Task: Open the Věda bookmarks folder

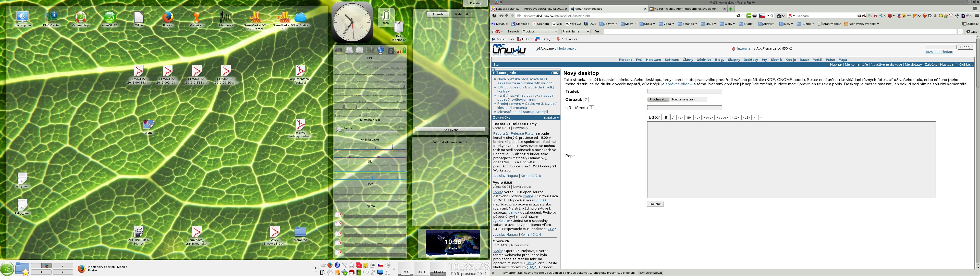Action: pos(667,24)
